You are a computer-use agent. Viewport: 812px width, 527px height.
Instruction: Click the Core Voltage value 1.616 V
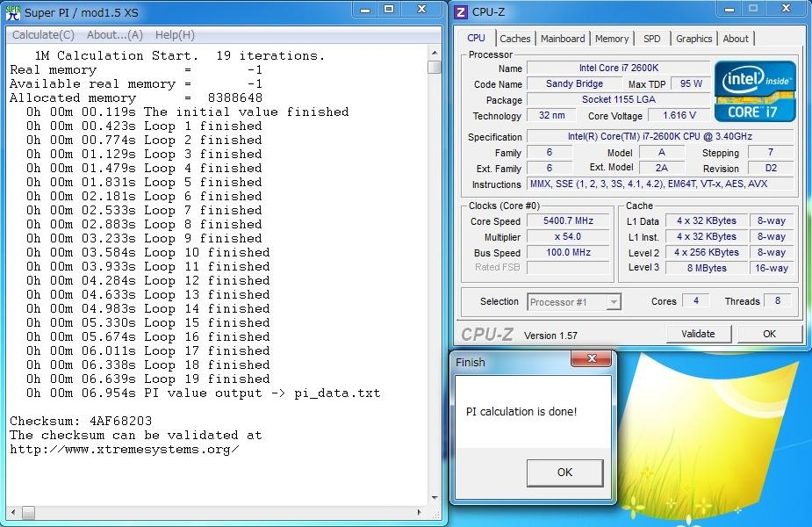[x=679, y=115]
